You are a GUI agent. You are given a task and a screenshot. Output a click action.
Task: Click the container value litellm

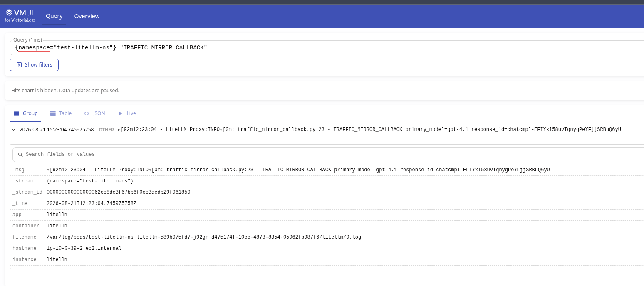pyautogui.click(x=57, y=226)
